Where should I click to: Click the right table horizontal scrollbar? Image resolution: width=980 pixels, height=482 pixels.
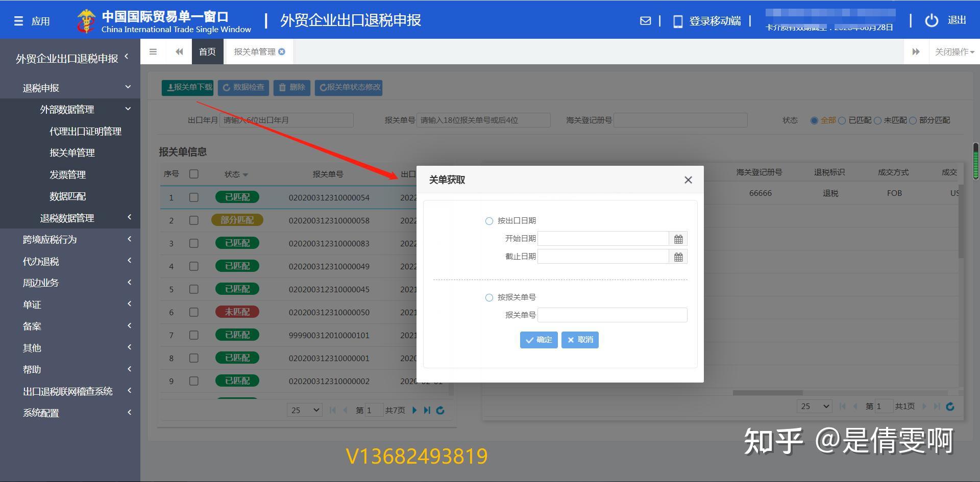pos(768,393)
